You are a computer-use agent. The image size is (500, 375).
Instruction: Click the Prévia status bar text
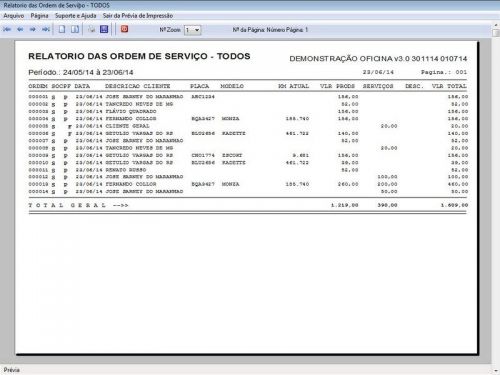[12, 370]
